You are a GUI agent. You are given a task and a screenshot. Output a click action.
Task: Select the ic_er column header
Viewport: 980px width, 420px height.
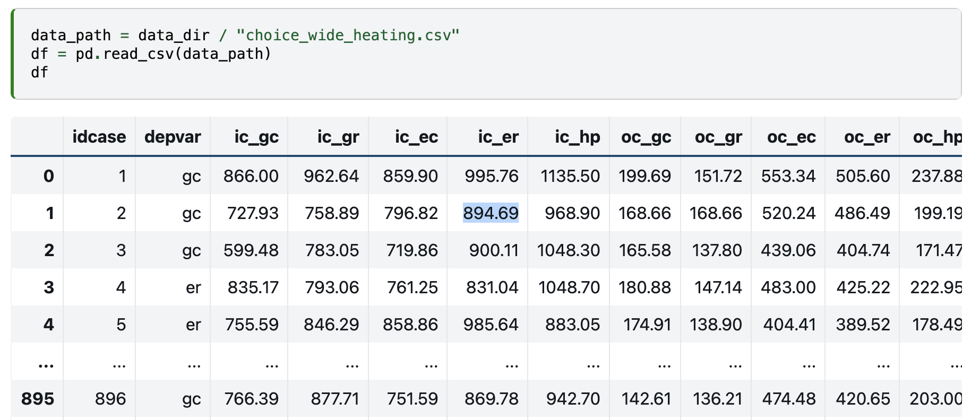click(x=498, y=137)
